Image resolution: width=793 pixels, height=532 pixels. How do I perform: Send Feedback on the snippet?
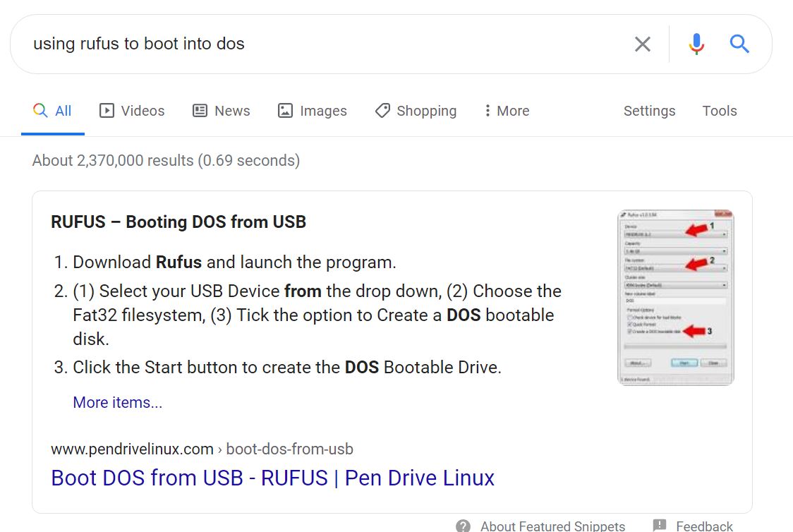(x=705, y=526)
